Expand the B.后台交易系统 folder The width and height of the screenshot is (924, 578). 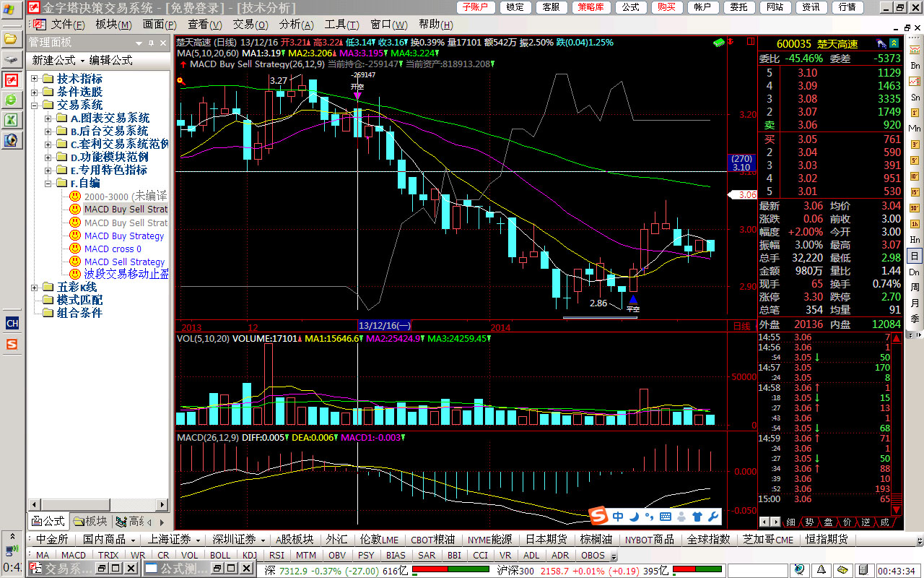(x=48, y=131)
